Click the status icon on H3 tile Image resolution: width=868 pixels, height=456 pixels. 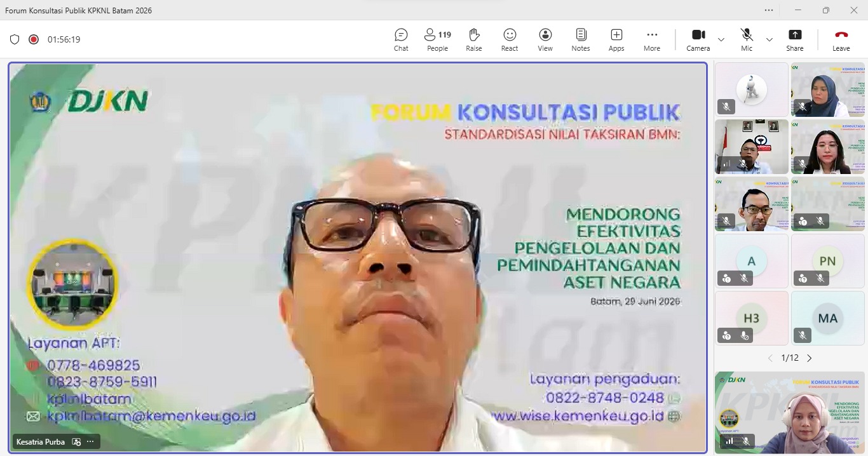coord(726,335)
